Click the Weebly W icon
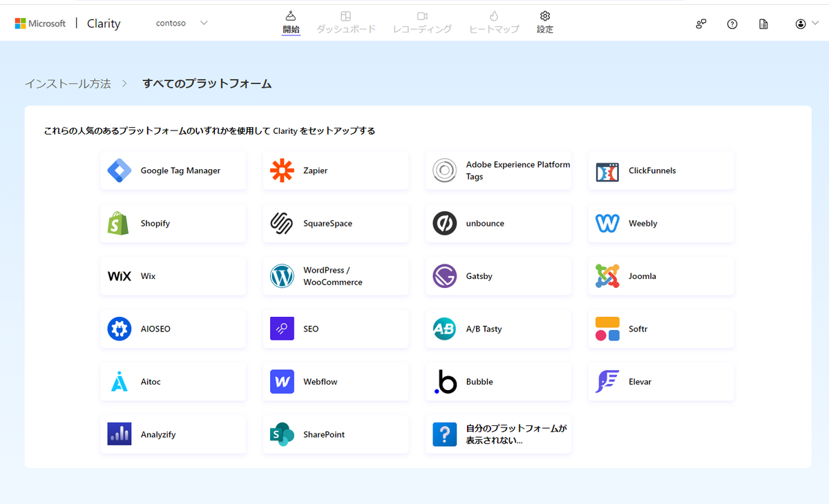This screenshot has height=504, width=829. coord(607,223)
